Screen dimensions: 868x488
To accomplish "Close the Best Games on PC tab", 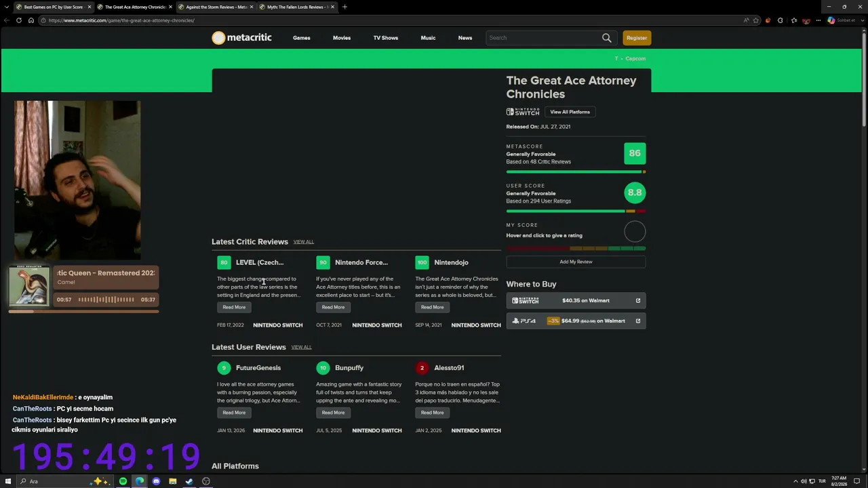I will pyautogui.click(x=89, y=7).
